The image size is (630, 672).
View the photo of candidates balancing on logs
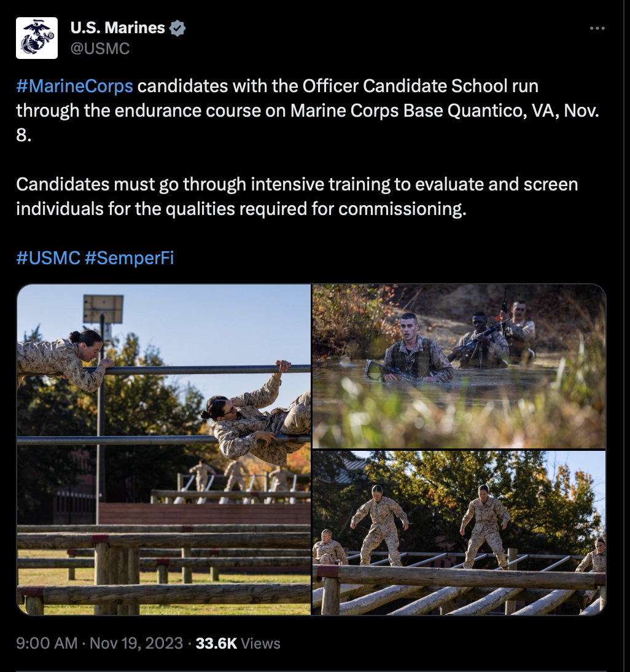click(x=459, y=533)
